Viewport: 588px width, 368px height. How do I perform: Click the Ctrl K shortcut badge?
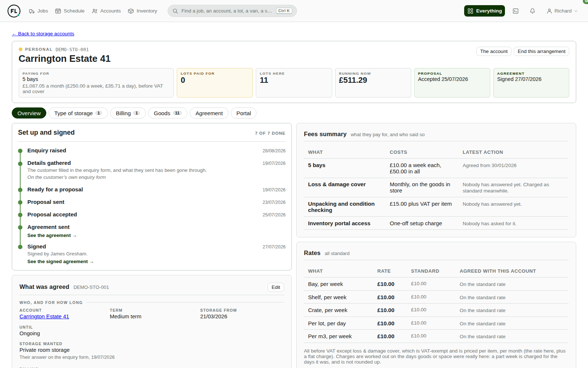[x=284, y=11]
